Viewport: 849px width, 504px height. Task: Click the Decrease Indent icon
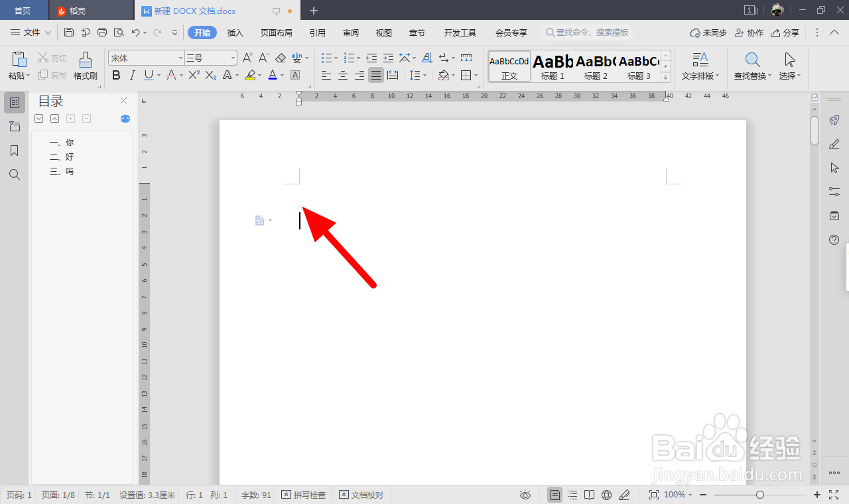[371, 58]
